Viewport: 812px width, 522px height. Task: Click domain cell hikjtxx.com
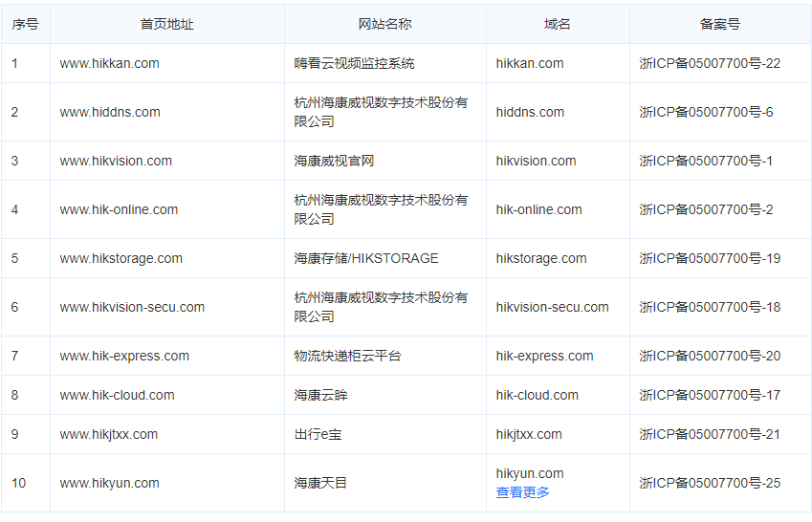click(529, 434)
